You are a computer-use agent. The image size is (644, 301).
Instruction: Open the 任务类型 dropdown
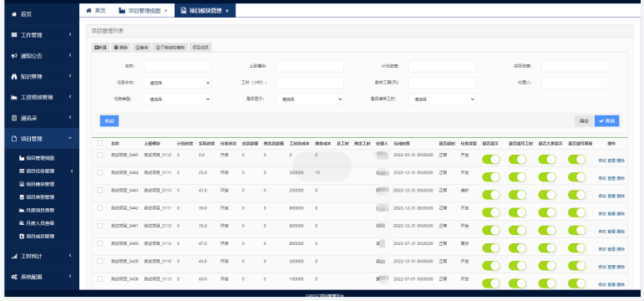(177, 99)
